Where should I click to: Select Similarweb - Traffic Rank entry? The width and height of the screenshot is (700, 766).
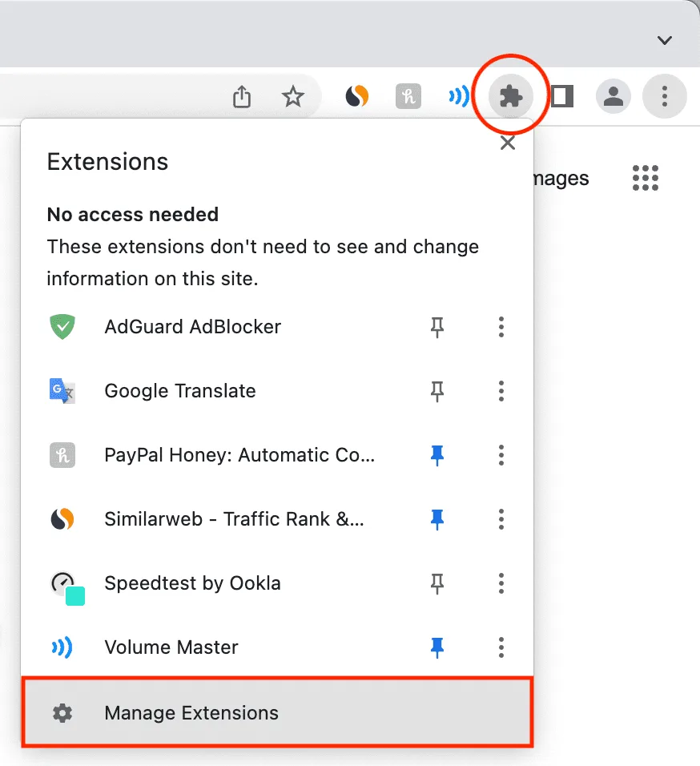coord(235,518)
